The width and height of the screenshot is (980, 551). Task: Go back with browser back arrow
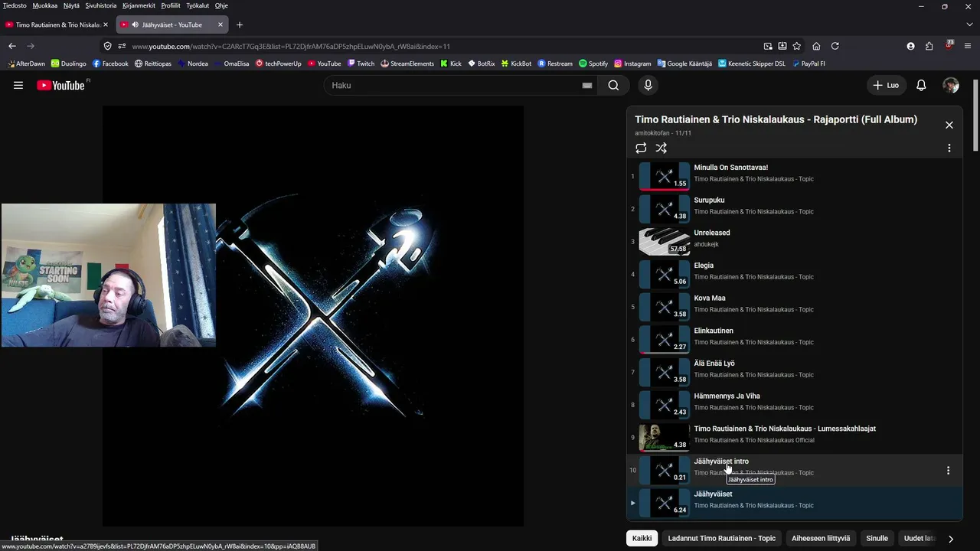(12, 46)
